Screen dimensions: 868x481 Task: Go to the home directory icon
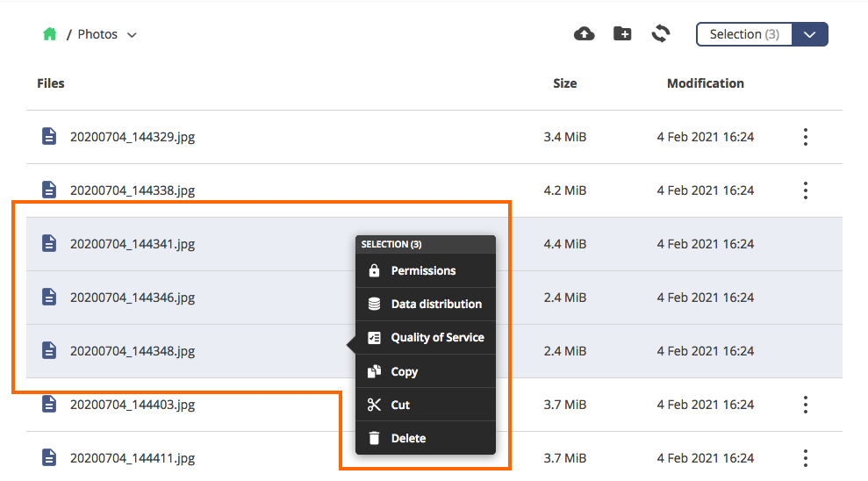50,34
